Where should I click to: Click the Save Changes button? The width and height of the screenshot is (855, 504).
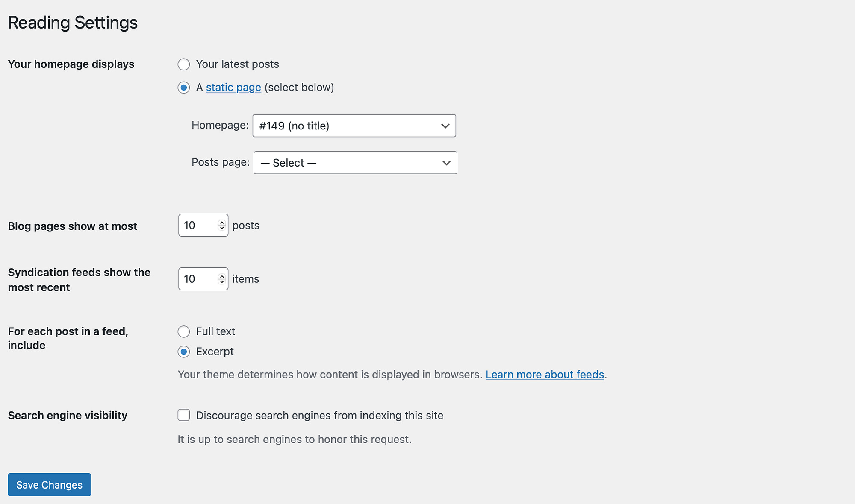(49, 485)
